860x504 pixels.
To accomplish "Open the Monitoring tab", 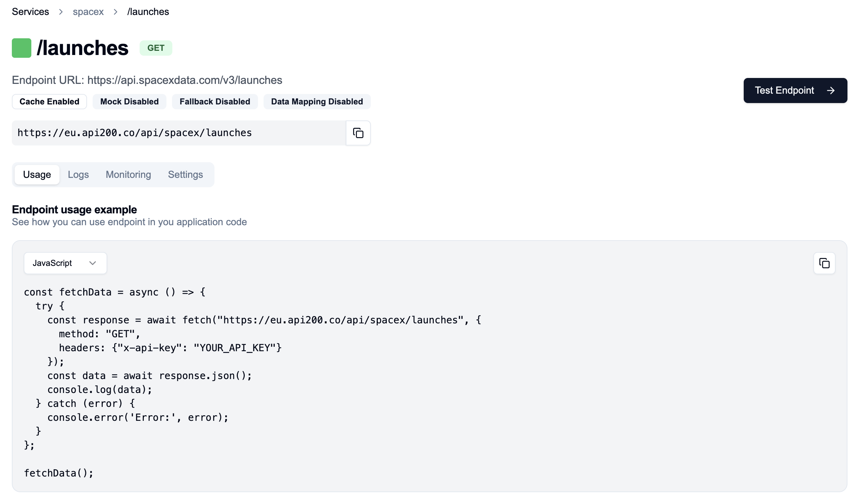I will 128,175.
